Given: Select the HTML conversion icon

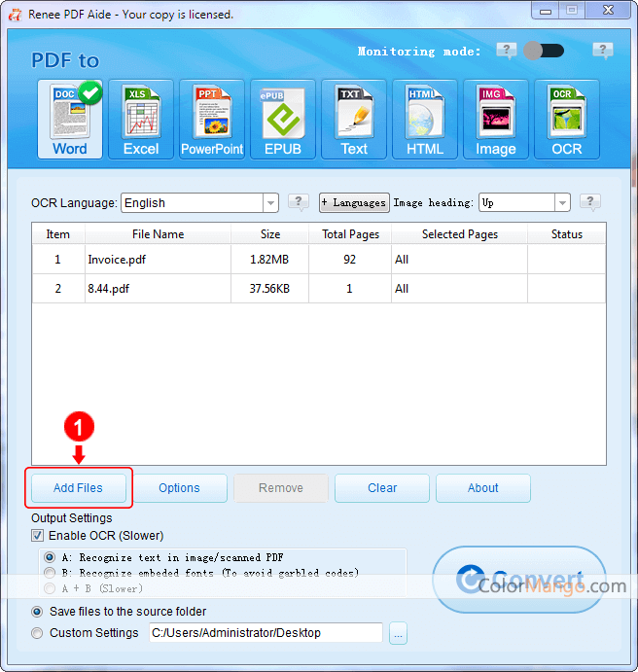Looking at the screenshot, I should coord(425,120).
